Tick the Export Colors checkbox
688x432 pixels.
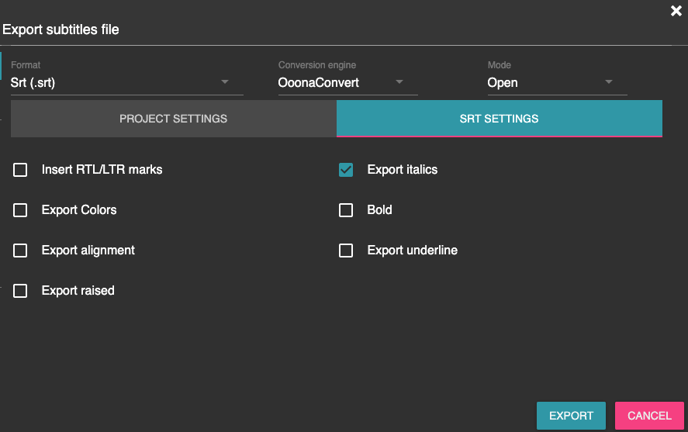20,210
